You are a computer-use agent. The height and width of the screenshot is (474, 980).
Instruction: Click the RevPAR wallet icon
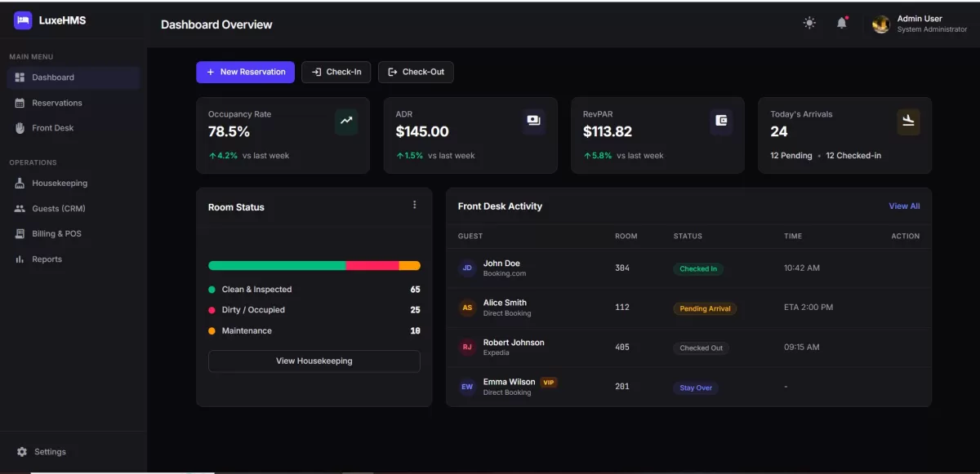click(721, 121)
